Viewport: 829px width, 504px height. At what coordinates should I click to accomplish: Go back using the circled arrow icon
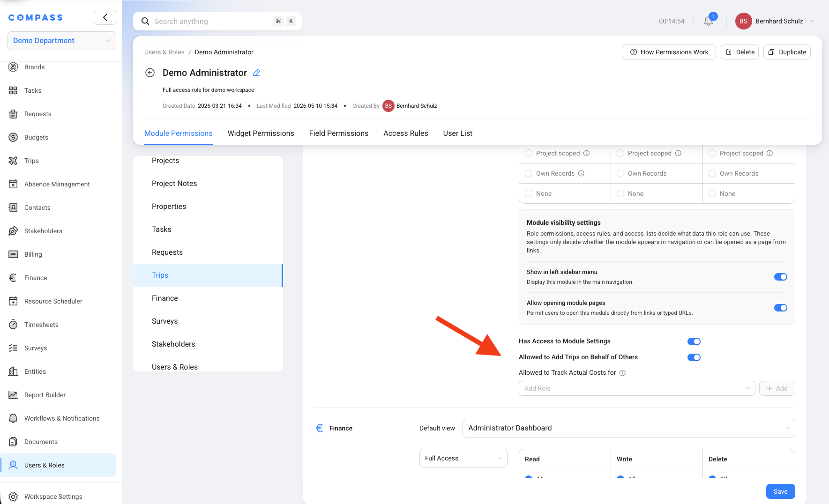tap(150, 73)
